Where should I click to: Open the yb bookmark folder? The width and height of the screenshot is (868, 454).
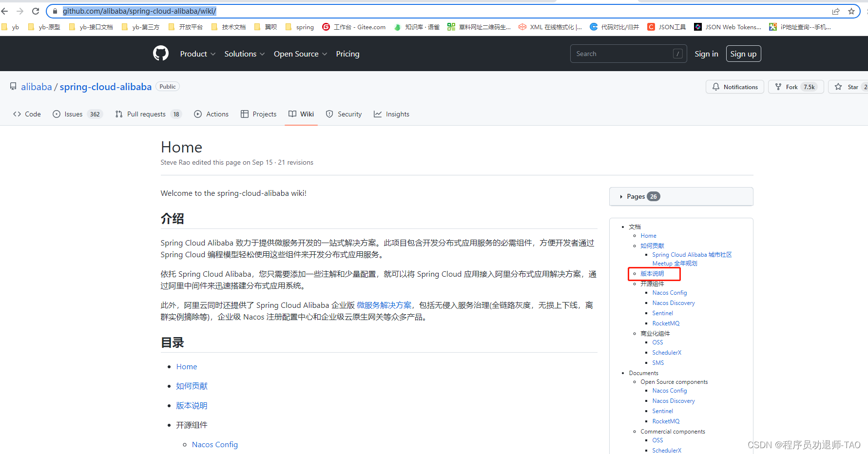coord(11,27)
